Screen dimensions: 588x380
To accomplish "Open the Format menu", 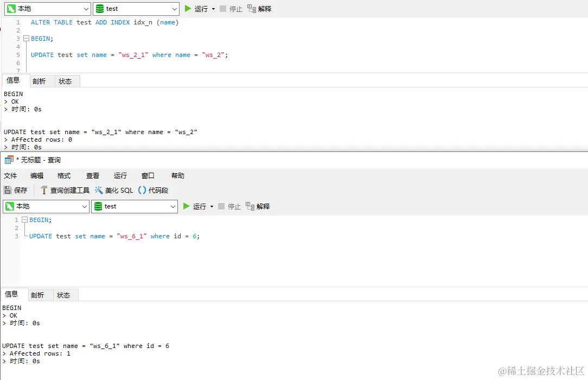I will (x=64, y=175).
